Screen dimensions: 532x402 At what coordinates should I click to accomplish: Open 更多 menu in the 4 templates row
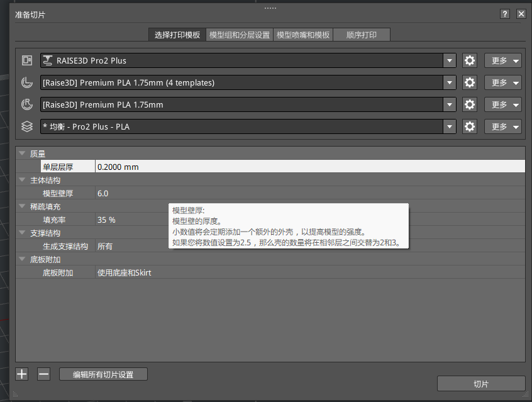503,82
